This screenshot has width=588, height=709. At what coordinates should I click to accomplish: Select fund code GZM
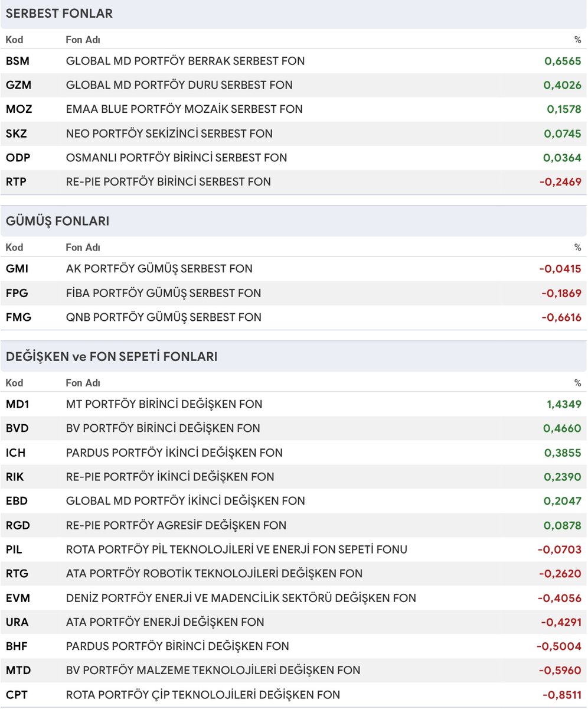click(19, 85)
